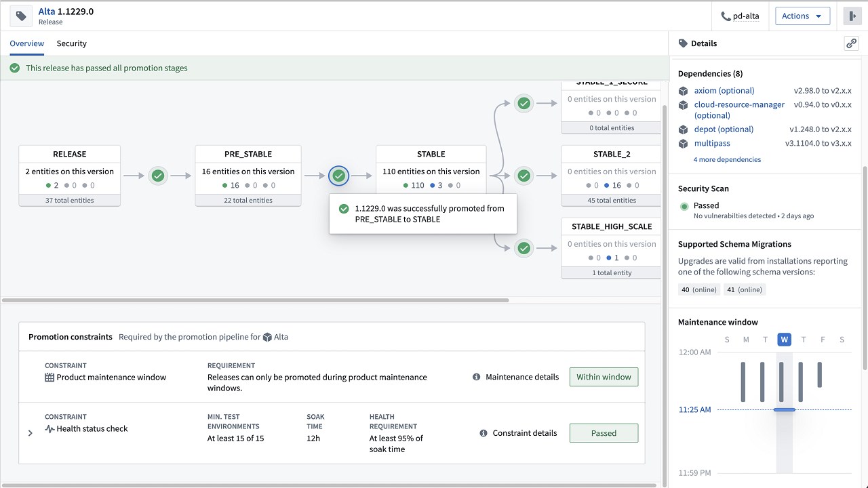Open the multipass dependency link

tap(712, 144)
